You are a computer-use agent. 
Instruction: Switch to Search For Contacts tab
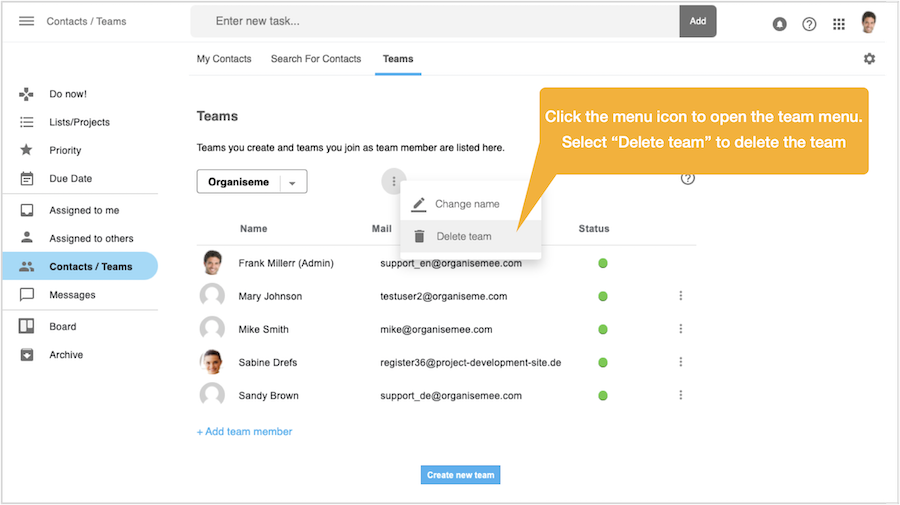(x=316, y=59)
